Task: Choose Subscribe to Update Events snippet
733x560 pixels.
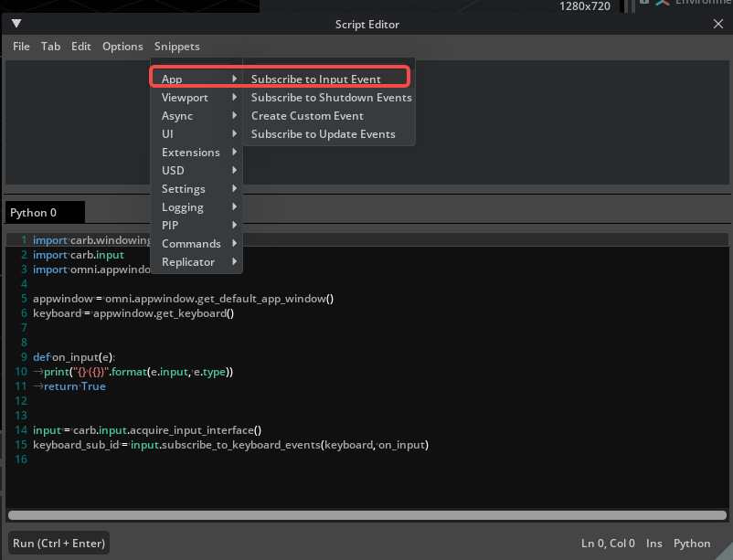Action: pyautogui.click(x=329, y=133)
